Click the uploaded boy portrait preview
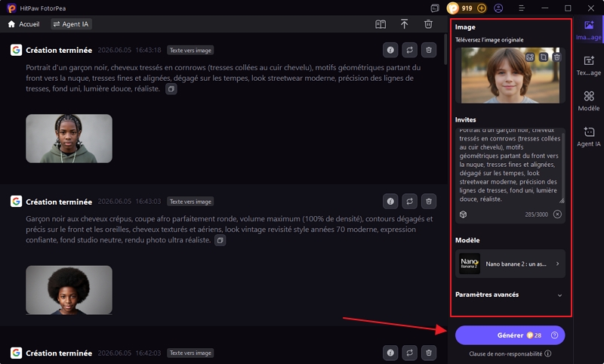Image resolution: width=604 pixels, height=364 pixels. (x=510, y=76)
